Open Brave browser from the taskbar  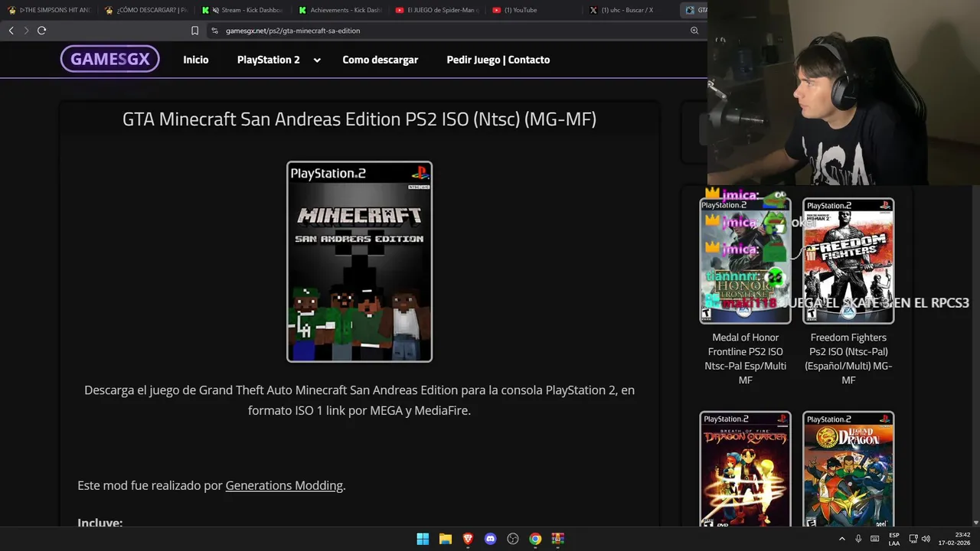(x=468, y=539)
